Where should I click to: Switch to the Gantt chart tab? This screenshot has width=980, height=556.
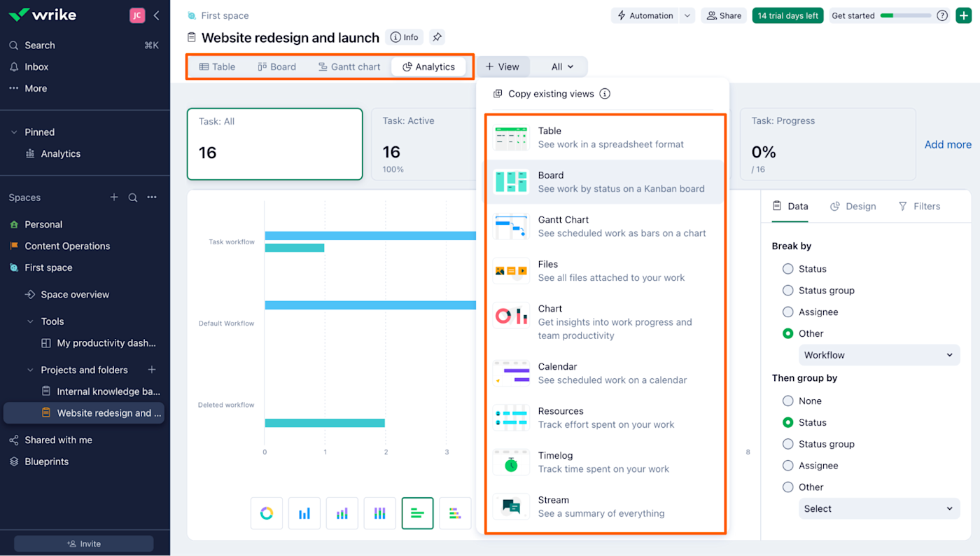pyautogui.click(x=349, y=67)
